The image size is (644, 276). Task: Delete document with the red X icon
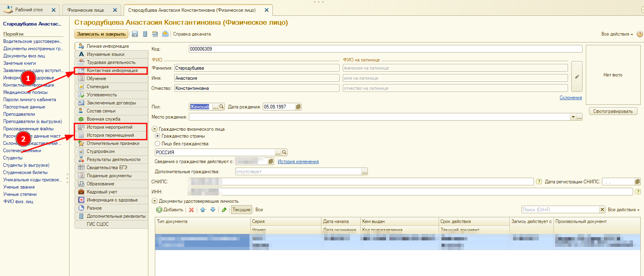point(191,210)
